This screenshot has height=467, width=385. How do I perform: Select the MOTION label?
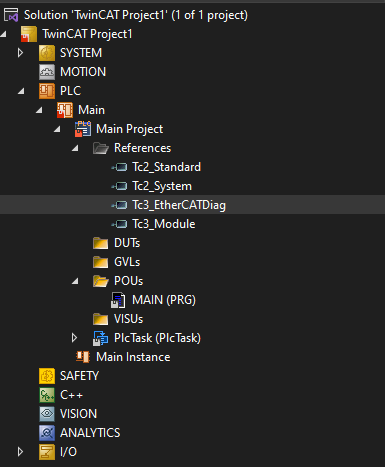point(83,72)
